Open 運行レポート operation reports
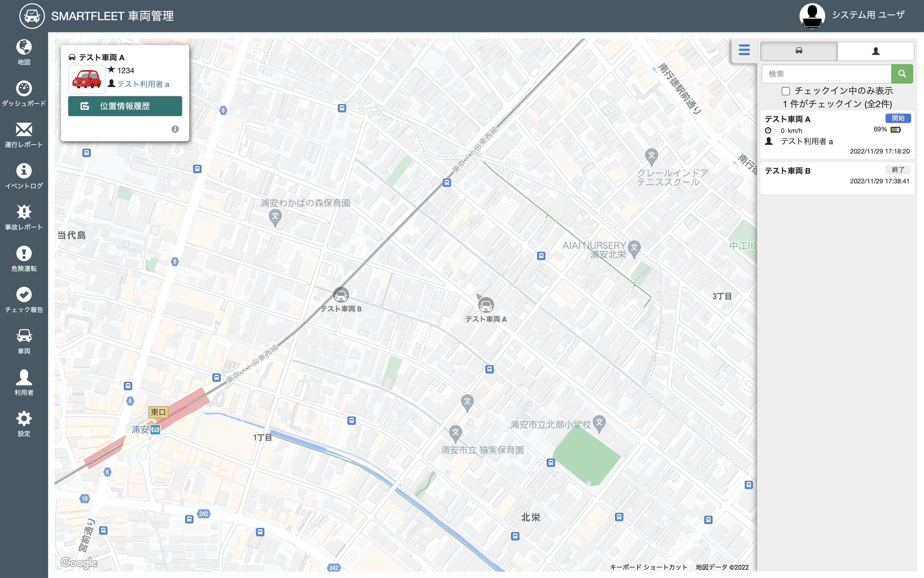The image size is (924, 578). [x=24, y=135]
